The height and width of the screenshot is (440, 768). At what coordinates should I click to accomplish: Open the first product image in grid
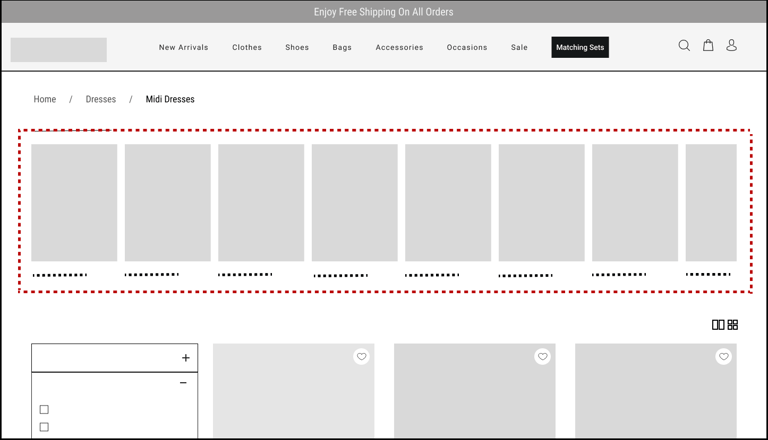coord(293,390)
